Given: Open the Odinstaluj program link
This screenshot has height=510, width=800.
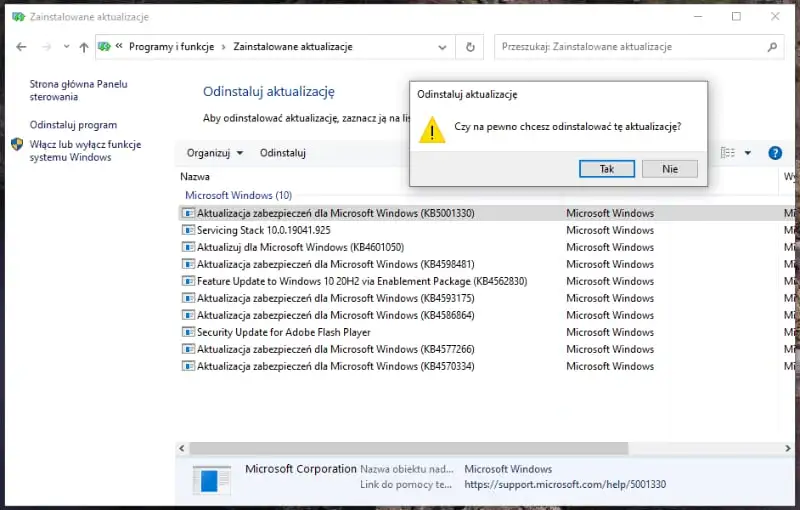Looking at the screenshot, I should [x=73, y=125].
